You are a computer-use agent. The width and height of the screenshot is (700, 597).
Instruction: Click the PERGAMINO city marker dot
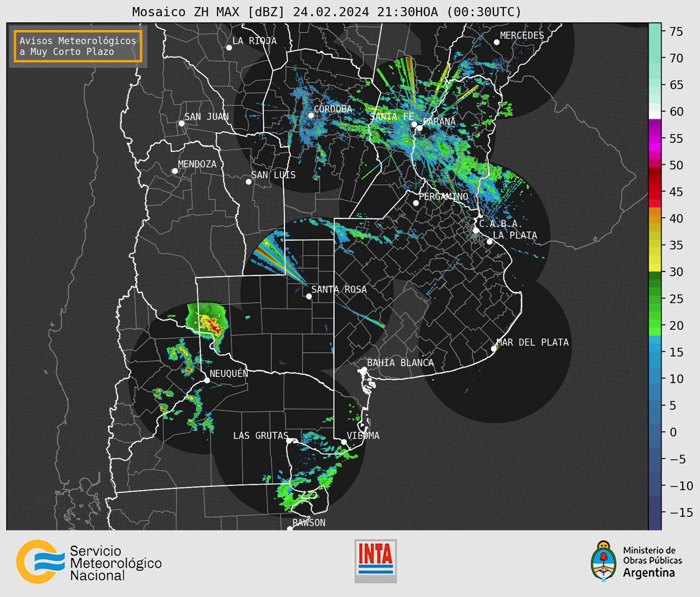point(416,203)
